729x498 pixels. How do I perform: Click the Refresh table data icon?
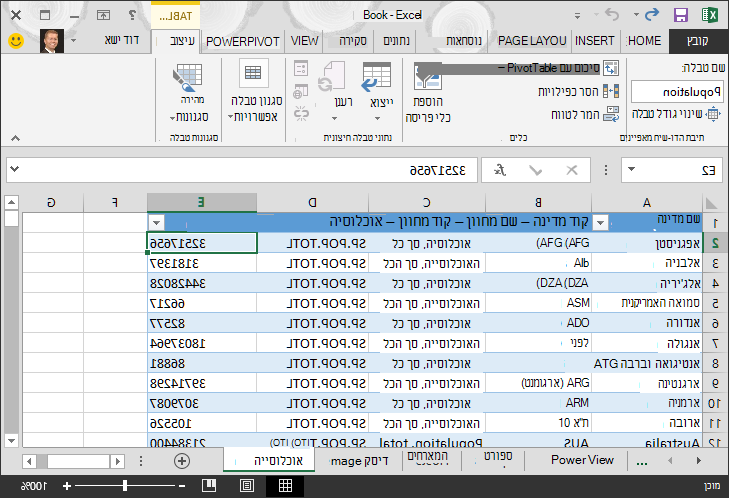click(x=332, y=77)
